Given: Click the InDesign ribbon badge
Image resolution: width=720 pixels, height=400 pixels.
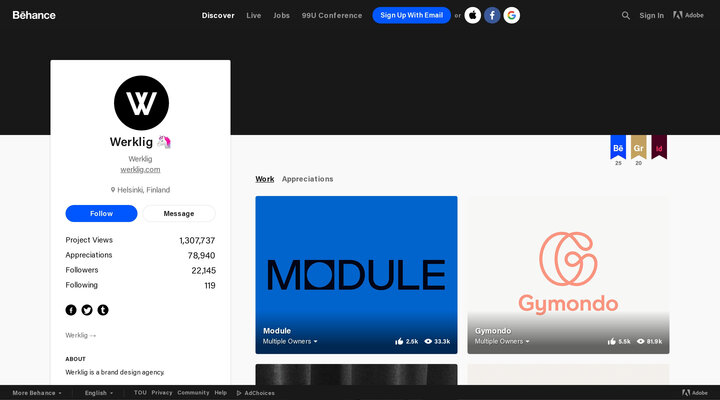Looking at the screenshot, I should (x=659, y=148).
